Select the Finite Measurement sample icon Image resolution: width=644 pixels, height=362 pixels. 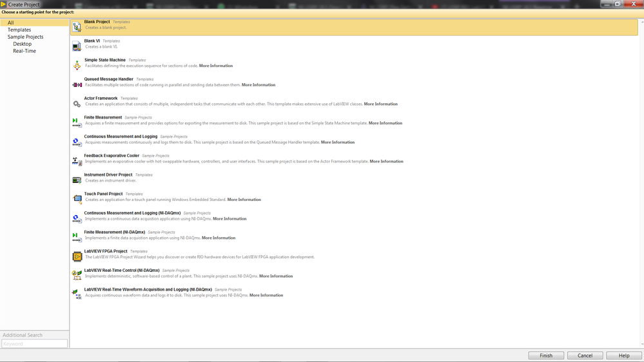(x=77, y=123)
